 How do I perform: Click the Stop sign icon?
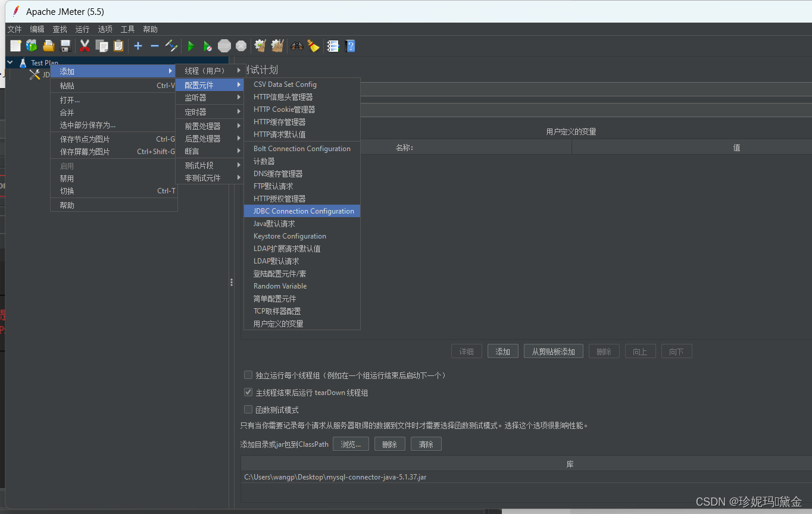tap(224, 46)
